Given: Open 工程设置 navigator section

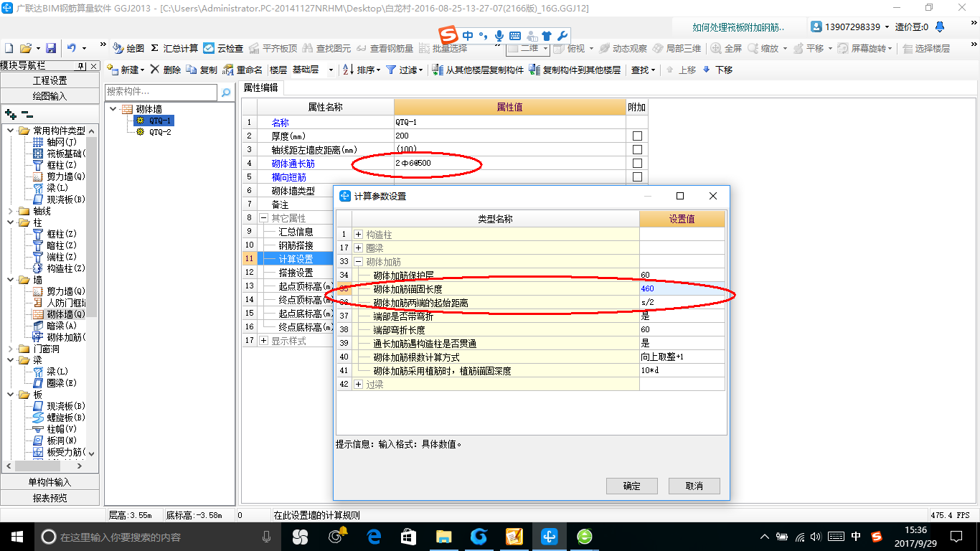Looking at the screenshot, I should pyautogui.click(x=50, y=80).
